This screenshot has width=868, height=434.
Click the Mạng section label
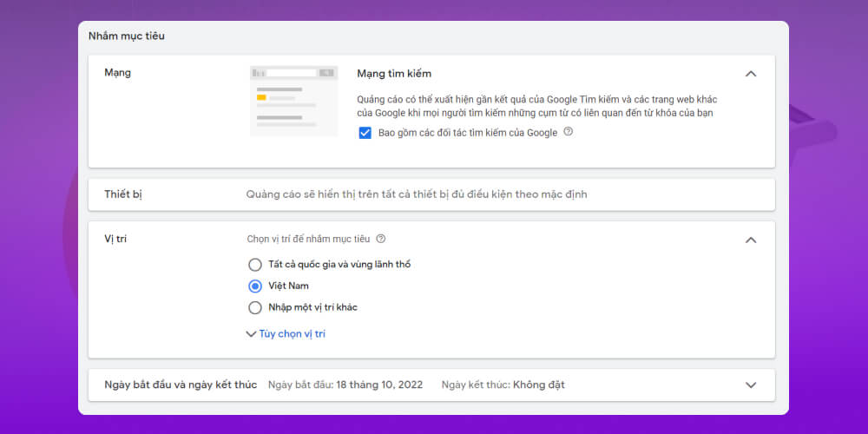(x=117, y=73)
